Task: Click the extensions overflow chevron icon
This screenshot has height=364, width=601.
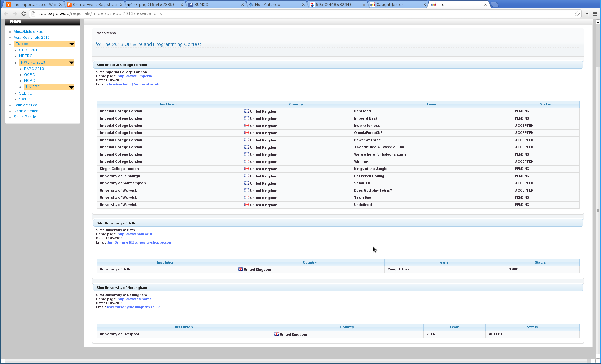Action: tap(586, 13)
